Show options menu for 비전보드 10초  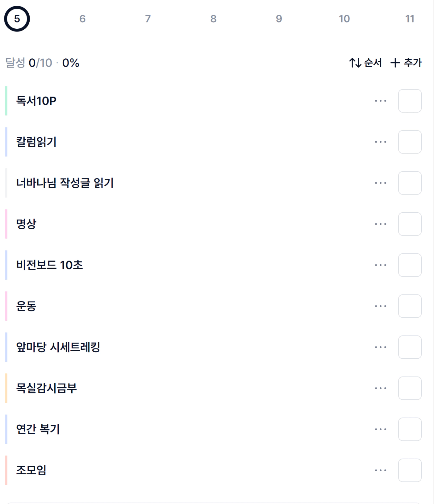[380, 265]
